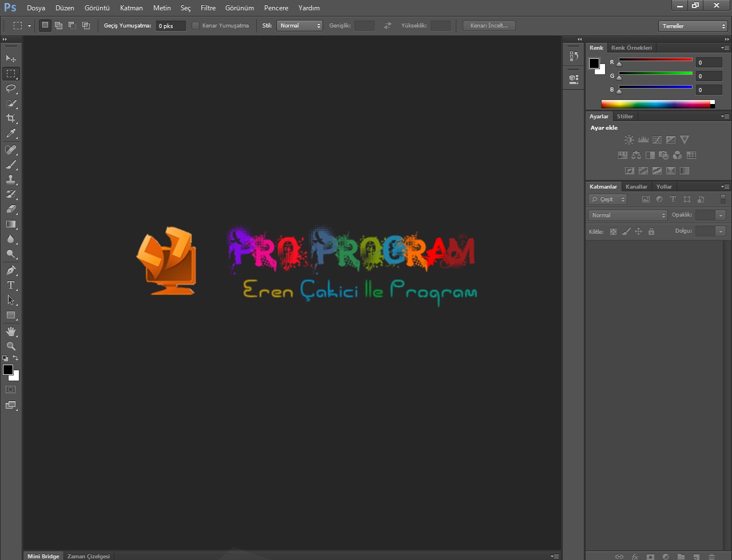The image size is (732, 560).
Task: Switch to the Renk Örnekleri tab
Action: click(631, 48)
